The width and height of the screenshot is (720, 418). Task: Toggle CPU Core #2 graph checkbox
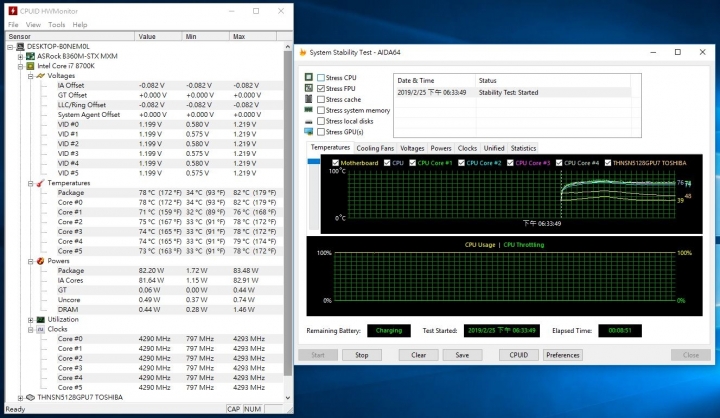461,163
